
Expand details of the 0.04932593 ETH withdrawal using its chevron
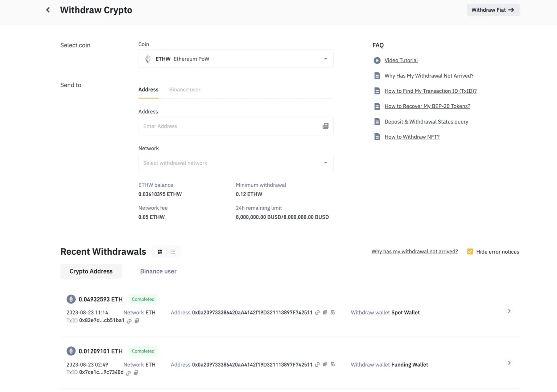point(509,311)
